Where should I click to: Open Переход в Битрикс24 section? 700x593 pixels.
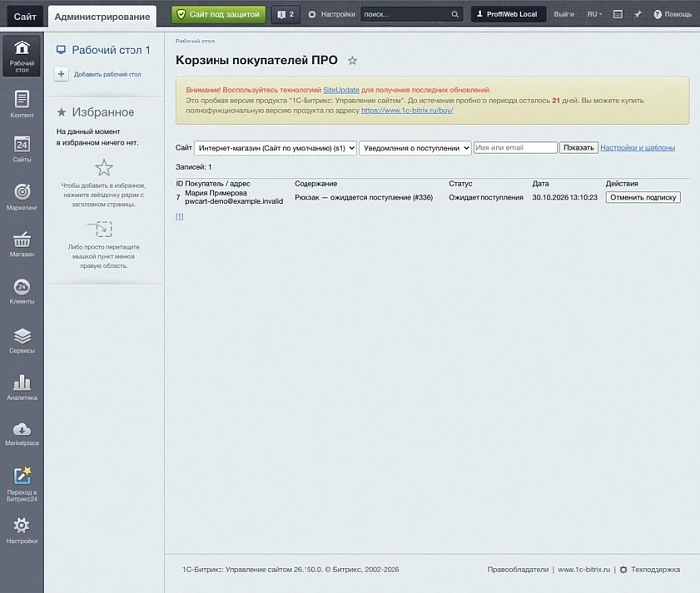click(22, 484)
